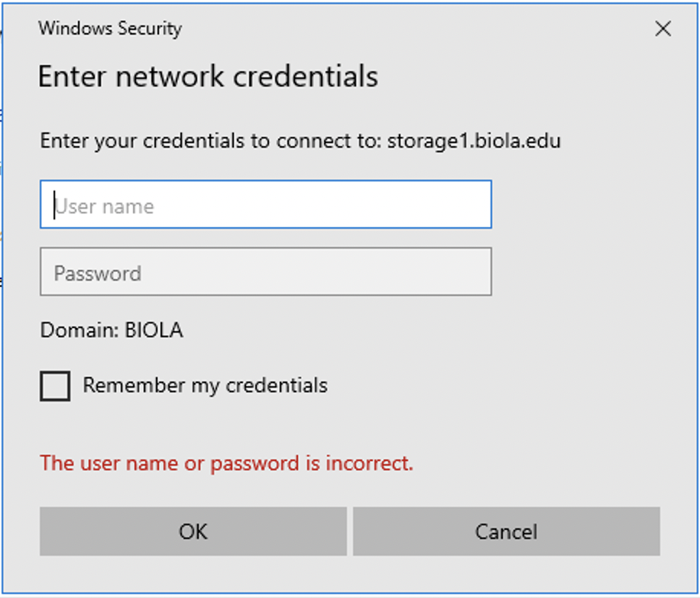Dismiss the prompt using Cancel

pyautogui.click(x=507, y=531)
